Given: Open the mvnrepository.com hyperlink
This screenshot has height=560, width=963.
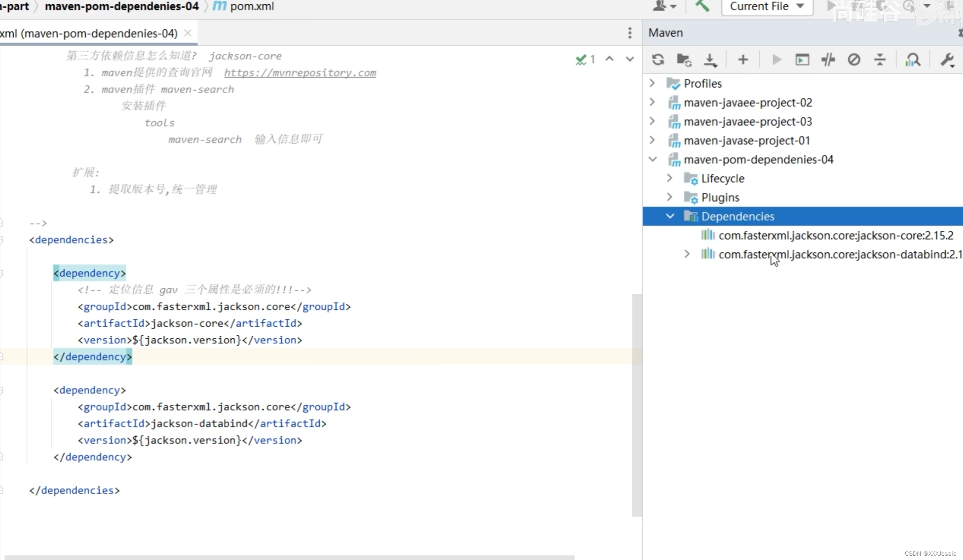Looking at the screenshot, I should (x=300, y=73).
